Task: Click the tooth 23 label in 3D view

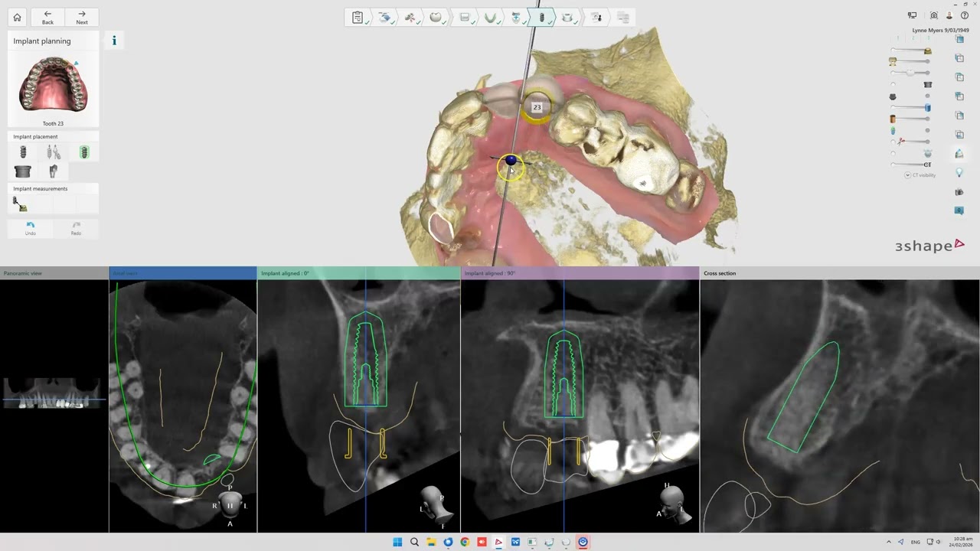Action: tap(537, 107)
